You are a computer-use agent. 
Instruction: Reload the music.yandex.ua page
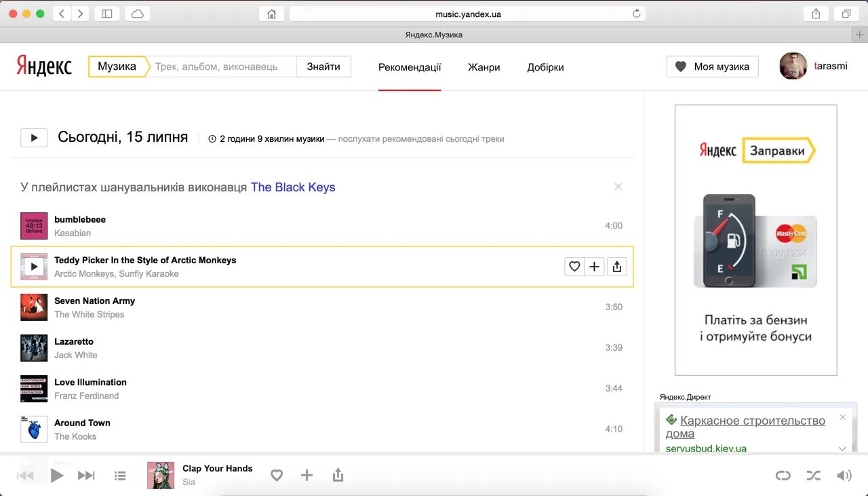point(636,14)
